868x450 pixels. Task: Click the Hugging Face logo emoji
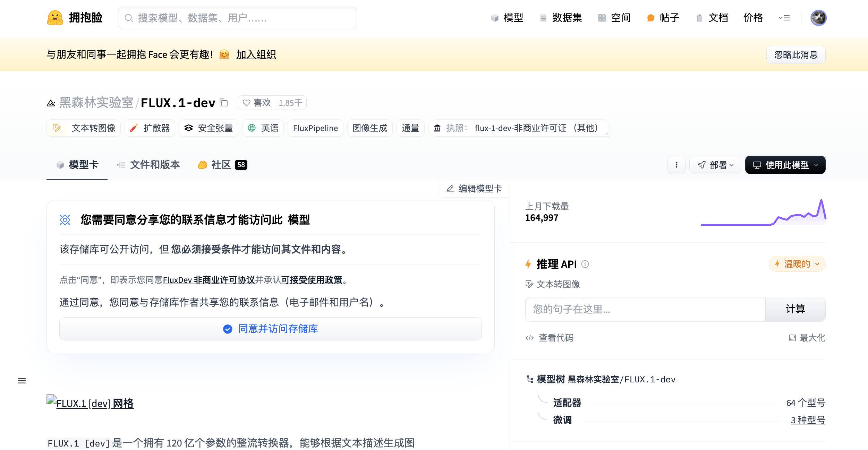(x=55, y=18)
